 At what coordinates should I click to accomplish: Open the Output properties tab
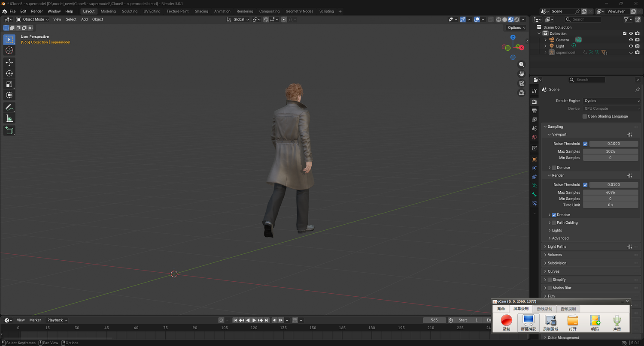(x=534, y=111)
